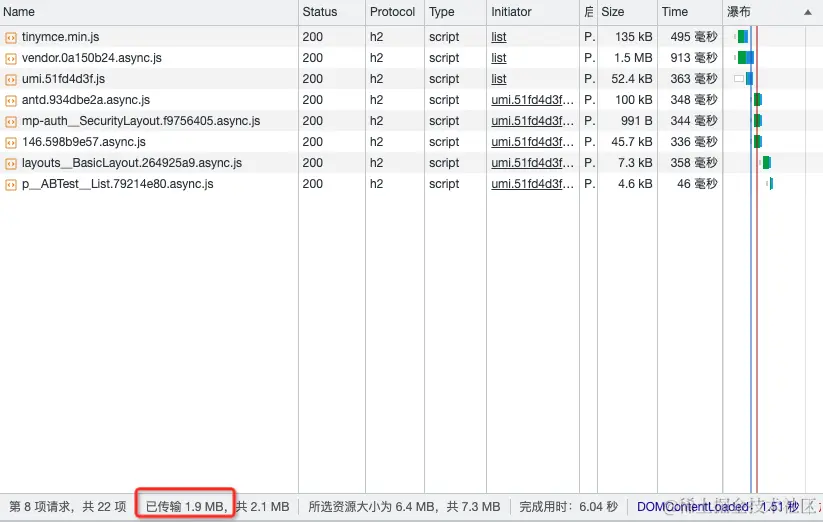Select the layouts__BasicLayout.264925a9.async.js request name
The height and width of the screenshot is (522, 823).
(x=132, y=163)
